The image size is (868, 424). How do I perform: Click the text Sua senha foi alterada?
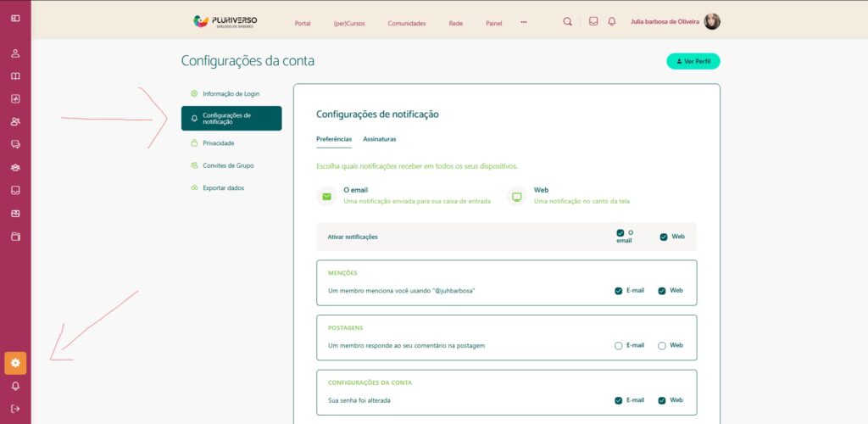[x=359, y=400]
